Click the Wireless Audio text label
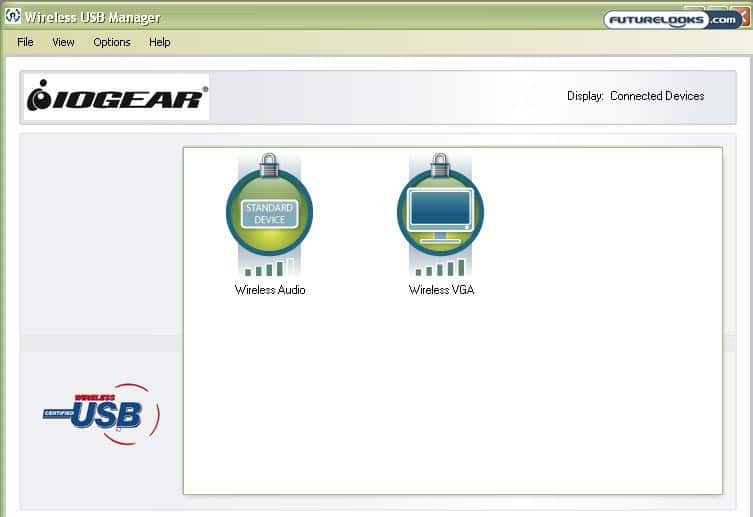The width and height of the screenshot is (753, 517). [270, 290]
